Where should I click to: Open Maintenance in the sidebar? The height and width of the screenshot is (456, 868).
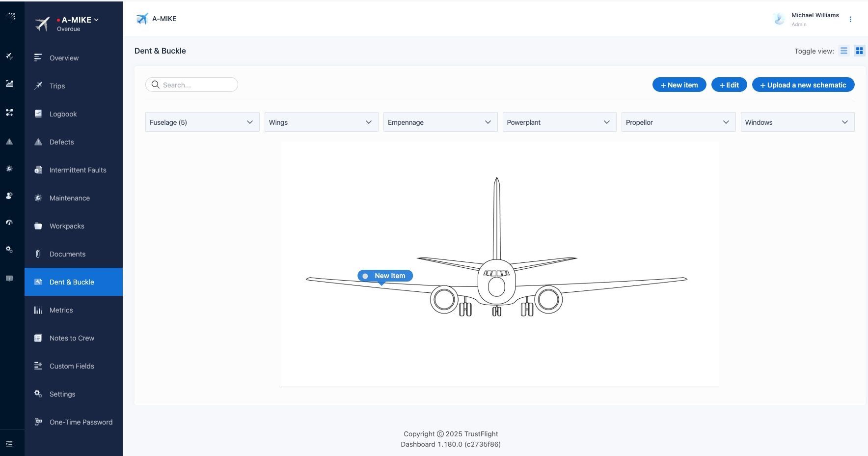(x=74, y=198)
